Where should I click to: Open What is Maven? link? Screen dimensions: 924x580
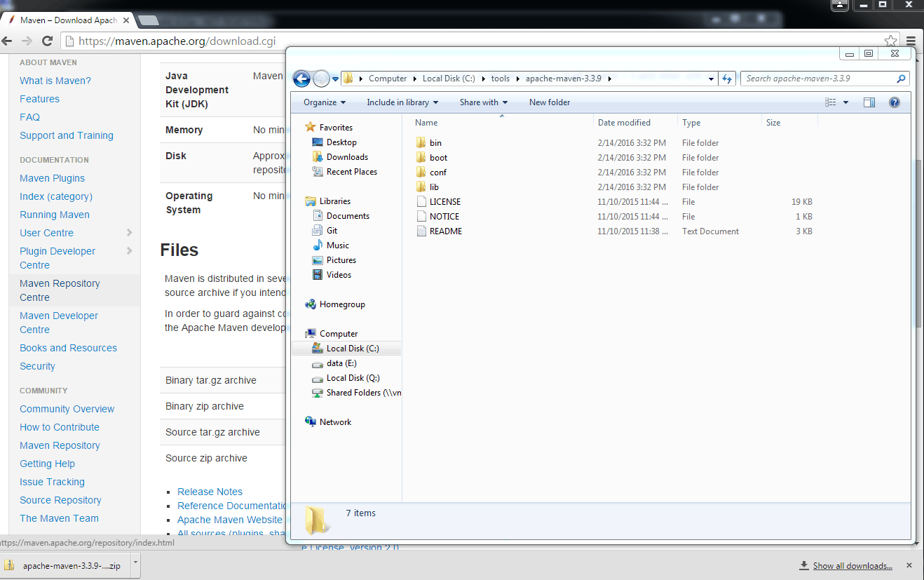(x=55, y=81)
